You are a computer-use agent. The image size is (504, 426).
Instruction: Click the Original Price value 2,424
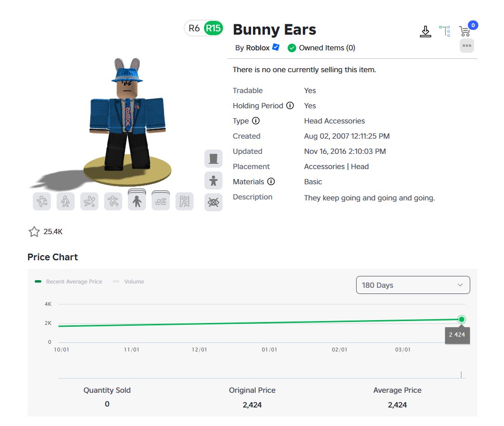click(x=252, y=405)
